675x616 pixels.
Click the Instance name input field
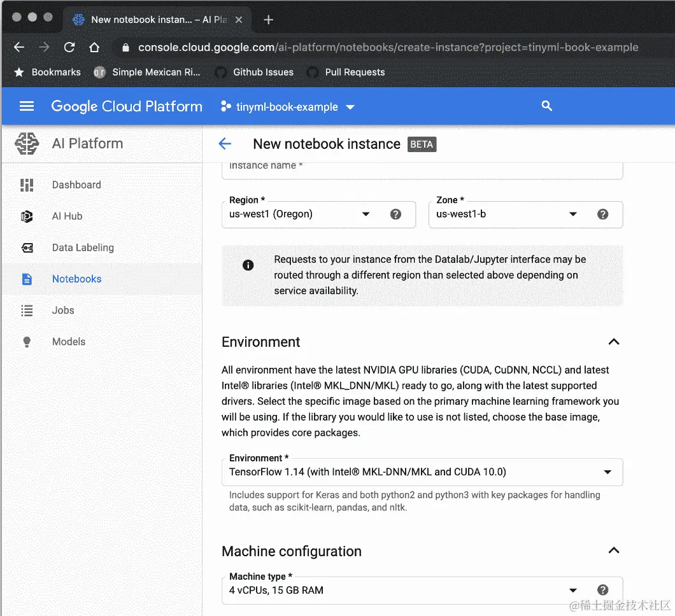pos(422,169)
